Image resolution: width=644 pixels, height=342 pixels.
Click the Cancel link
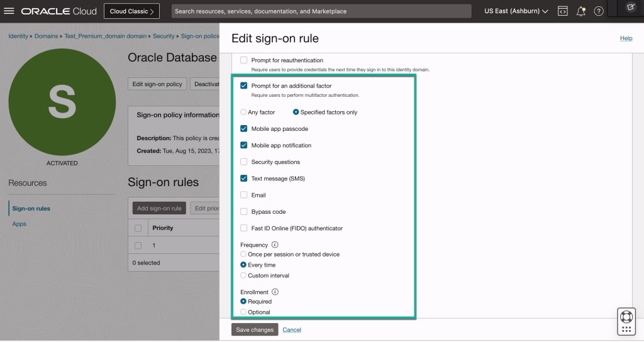coord(292,329)
